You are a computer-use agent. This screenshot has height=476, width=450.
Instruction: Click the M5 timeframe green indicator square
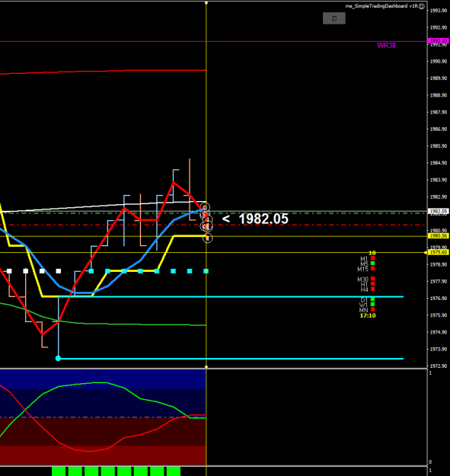[372, 264]
